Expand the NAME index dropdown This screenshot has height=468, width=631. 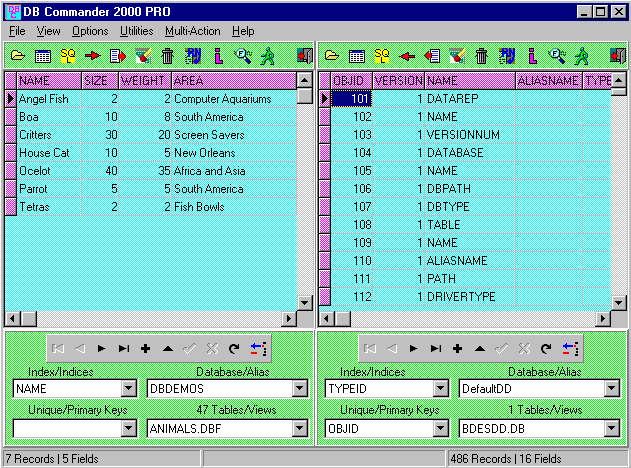coord(129,389)
